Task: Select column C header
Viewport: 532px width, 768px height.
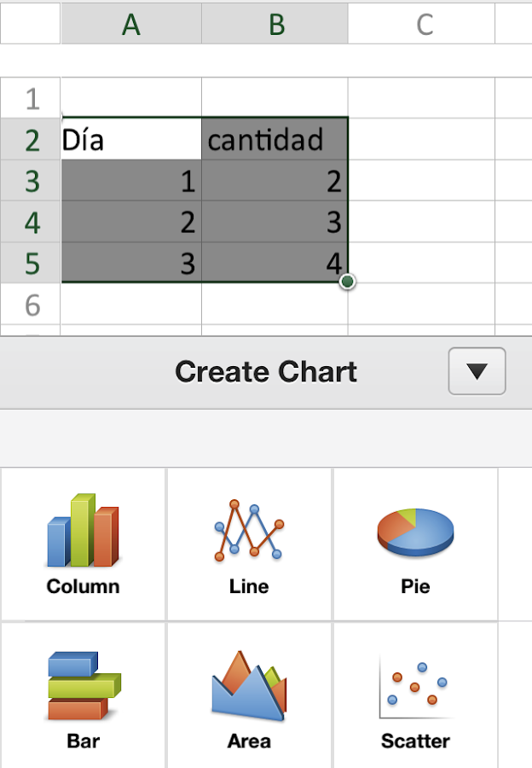Action: (x=424, y=24)
